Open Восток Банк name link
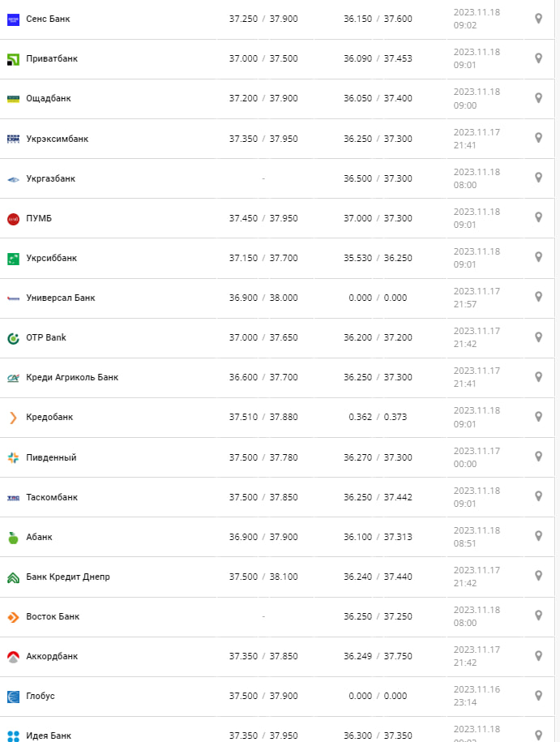The height and width of the screenshot is (742, 560). [x=53, y=616]
